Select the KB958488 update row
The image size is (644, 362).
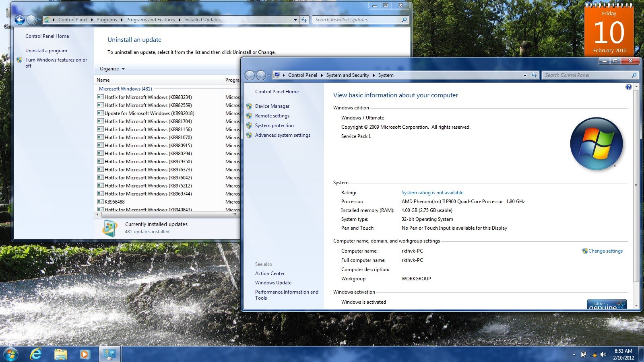(114, 202)
